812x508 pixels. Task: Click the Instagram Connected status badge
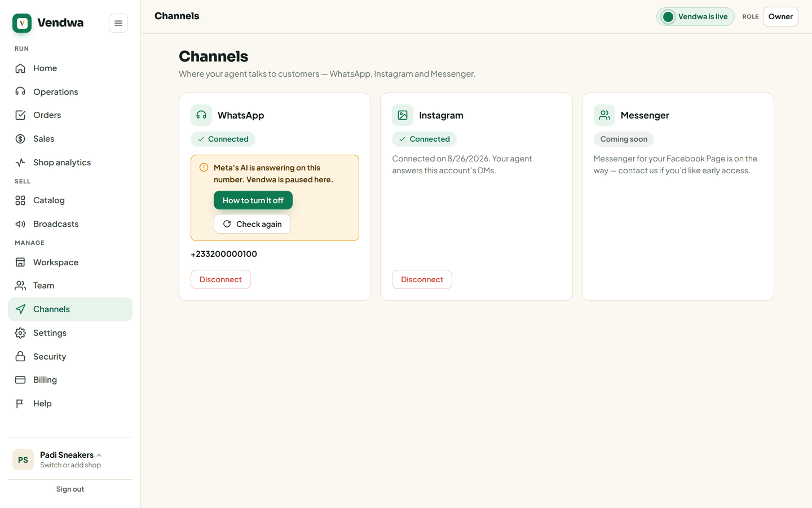pyautogui.click(x=424, y=139)
